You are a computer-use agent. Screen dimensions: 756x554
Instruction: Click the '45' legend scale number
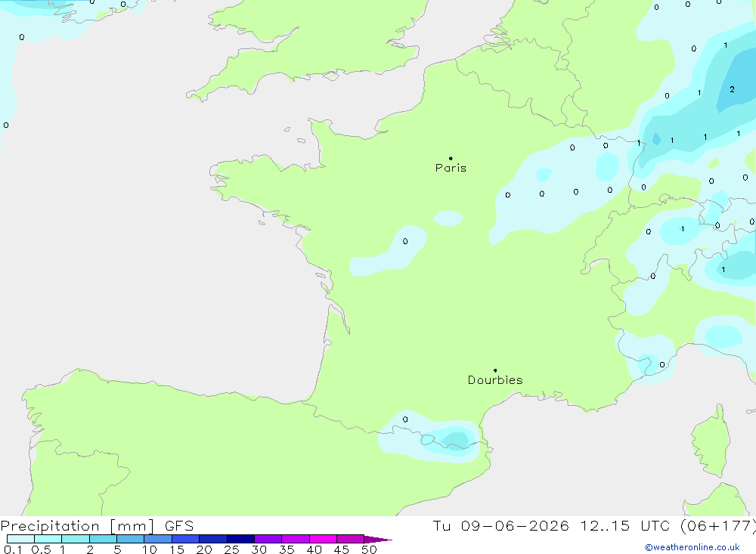click(342, 549)
